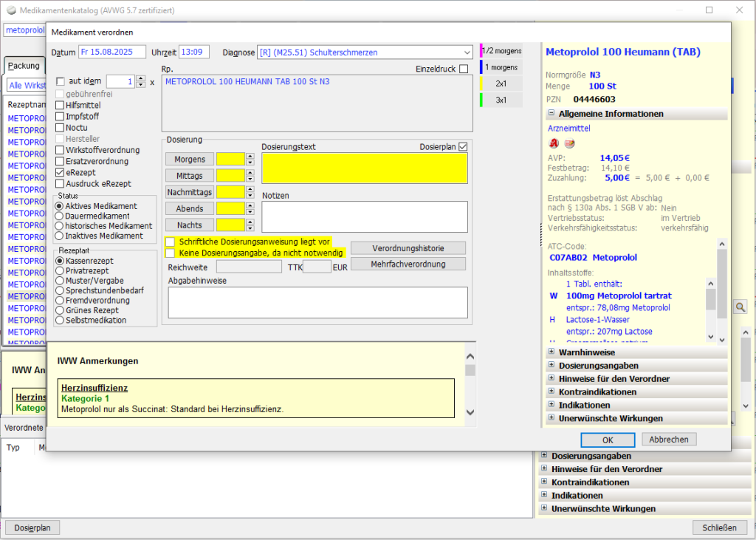The height and width of the screenshot is (540, 756).
Task: Collapse the Allgemeine Informationen section
Action: click(x=551, y=113)
